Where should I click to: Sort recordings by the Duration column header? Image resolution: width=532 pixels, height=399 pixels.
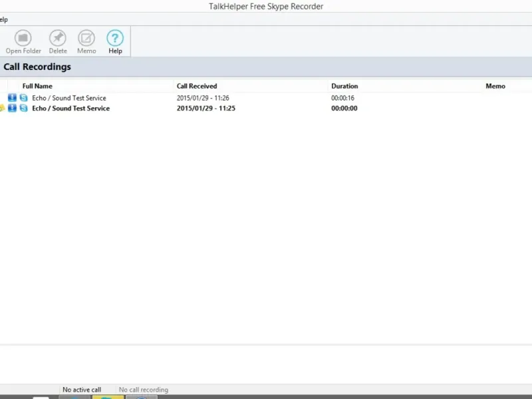tap(344, 86)
